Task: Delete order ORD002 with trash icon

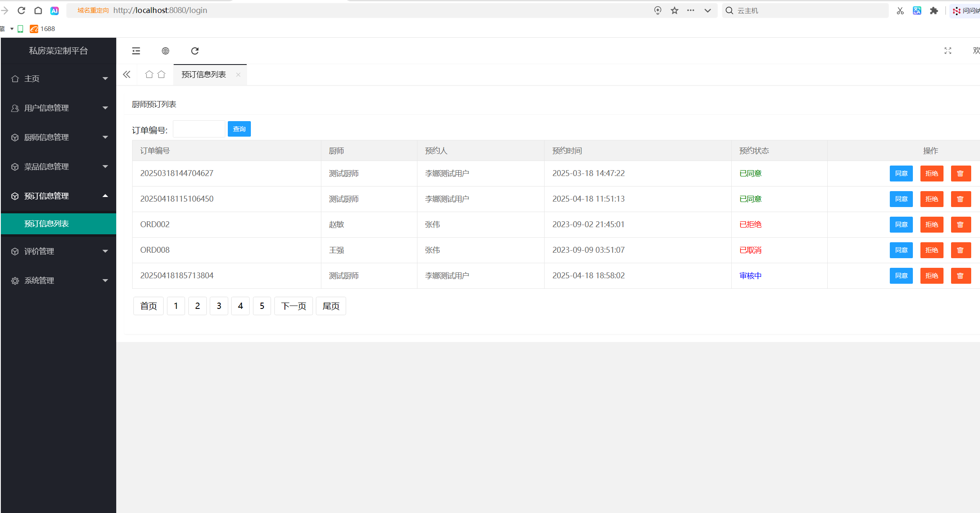Action: tap(960, 225)
